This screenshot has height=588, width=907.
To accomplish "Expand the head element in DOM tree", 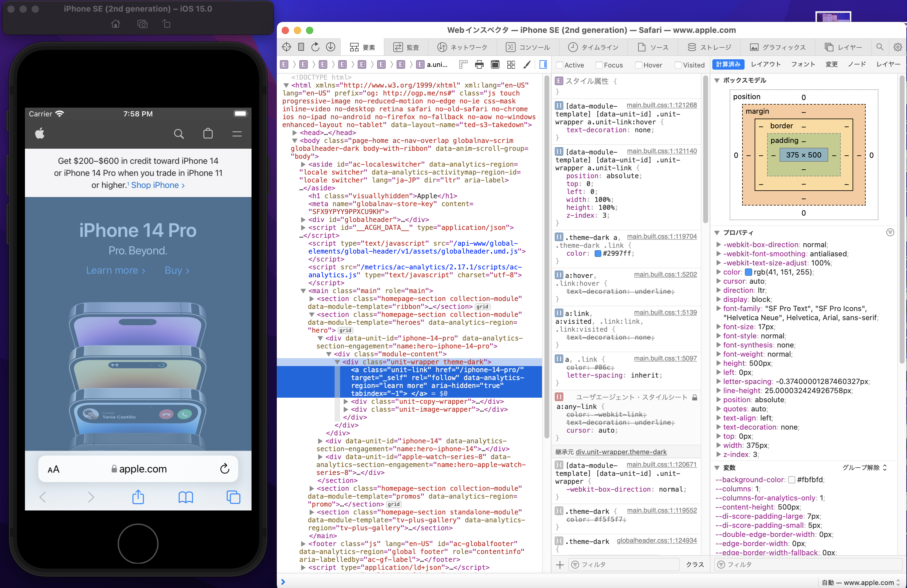I will point(295,133).
